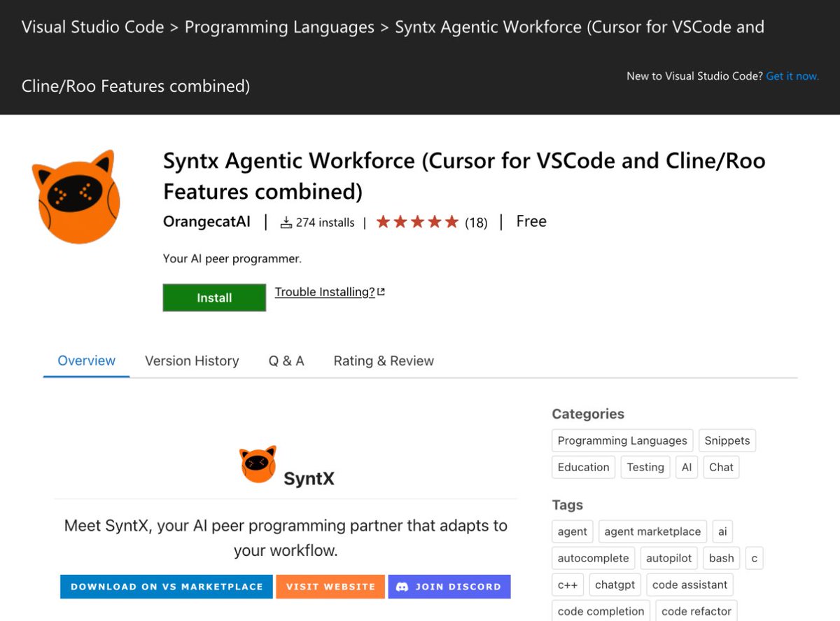
Task: Click Download on VS Marketplace button
Action: [x=167, y=587]
